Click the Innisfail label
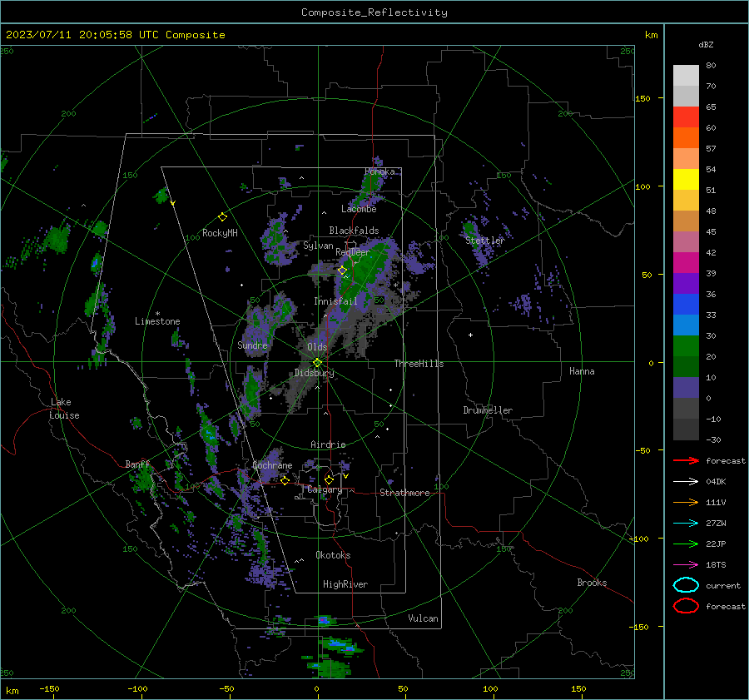Image resolution: width=749 pixels, height=700 pixels. 335,301
